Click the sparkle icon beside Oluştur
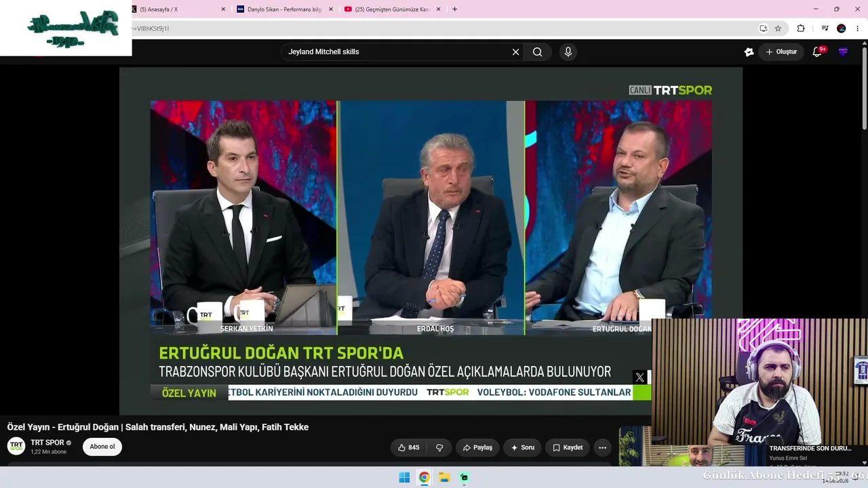The height and width of the screenshot is (488, 868). coord(749,52)
